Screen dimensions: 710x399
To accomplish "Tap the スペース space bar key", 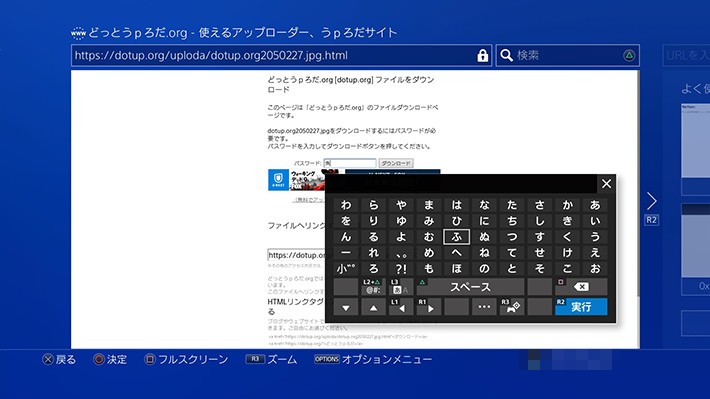I will [x=470, y=287].
